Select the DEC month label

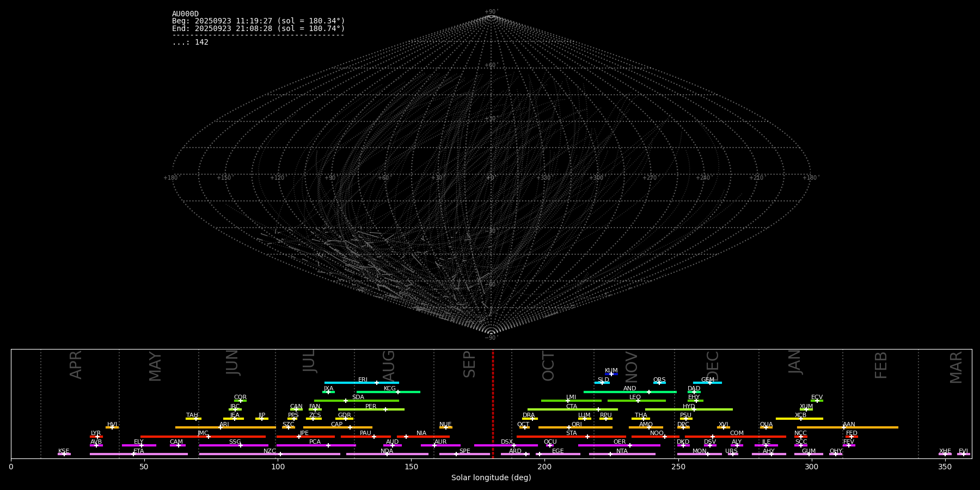(713, 366)
